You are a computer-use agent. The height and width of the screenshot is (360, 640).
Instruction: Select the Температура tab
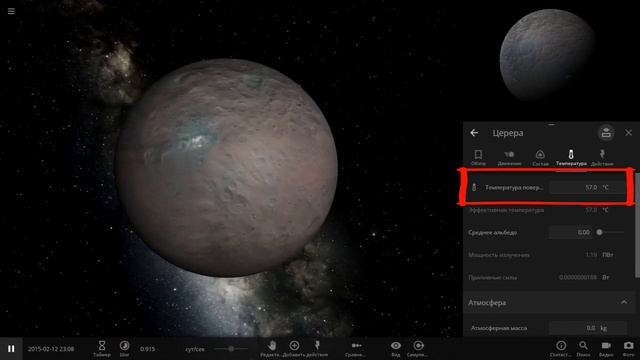[571, 158]
